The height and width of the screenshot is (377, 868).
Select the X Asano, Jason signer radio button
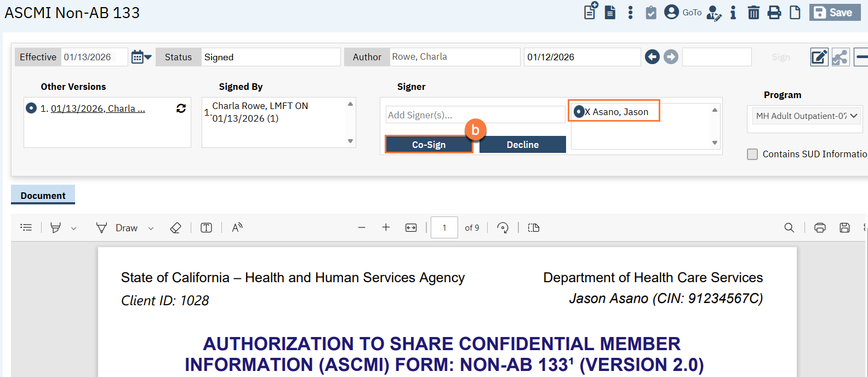(579, 112)
